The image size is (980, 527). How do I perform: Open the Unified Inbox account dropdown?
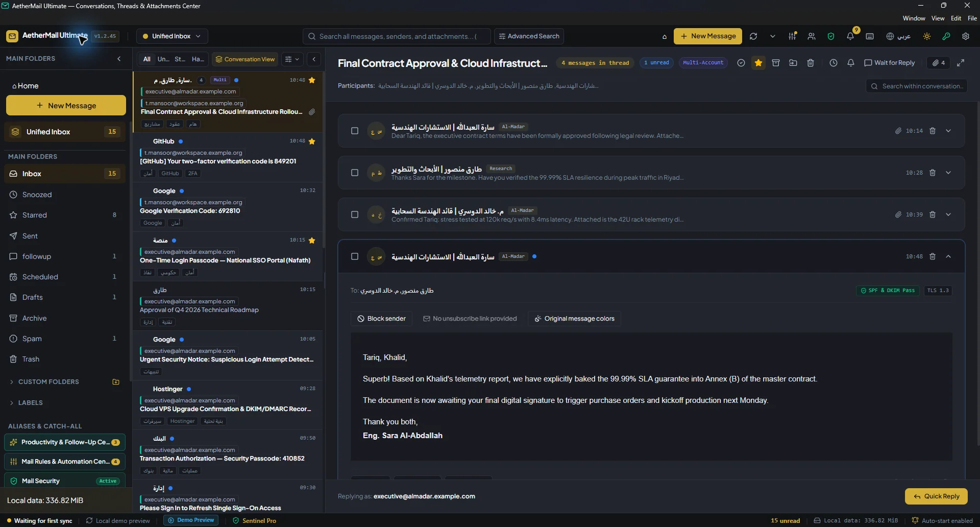tap(172, 36)
